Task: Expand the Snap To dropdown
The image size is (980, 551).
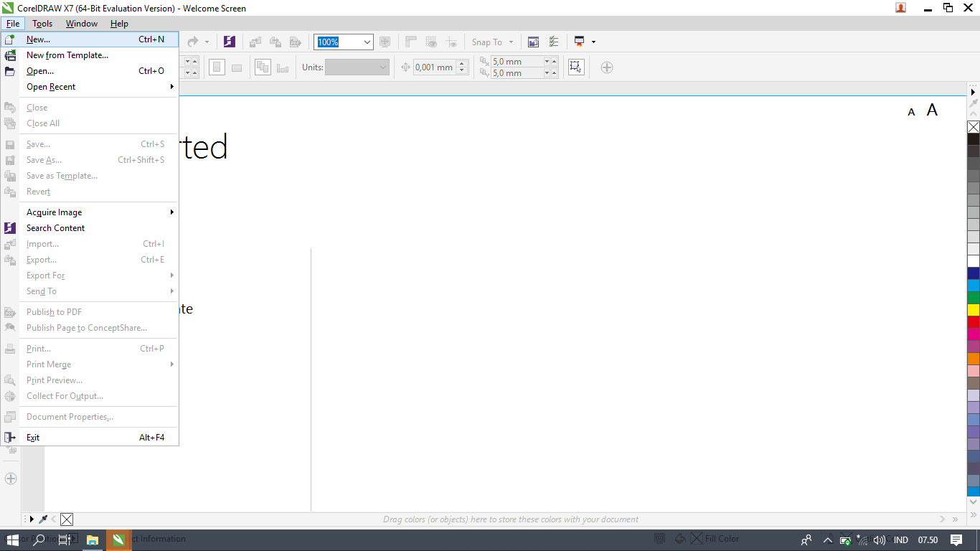Action: 511,42
